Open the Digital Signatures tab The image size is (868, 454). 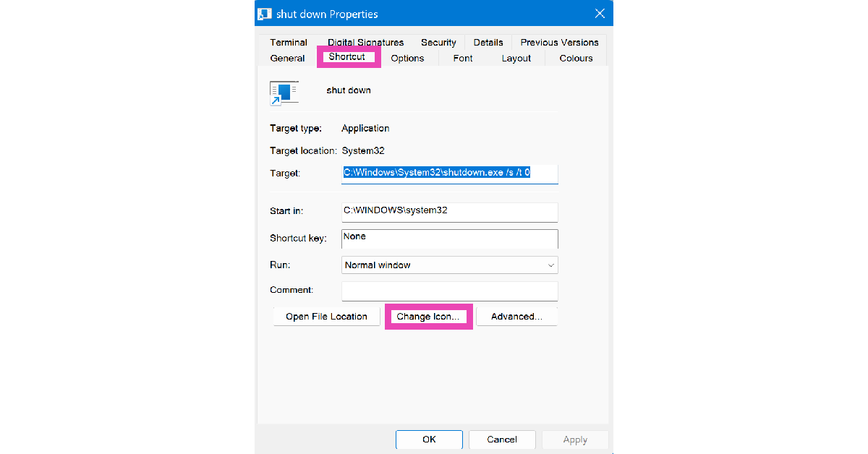365,43
